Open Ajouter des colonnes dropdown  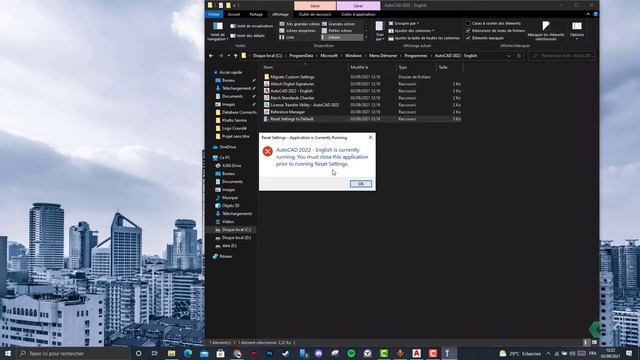click(411, 31)
